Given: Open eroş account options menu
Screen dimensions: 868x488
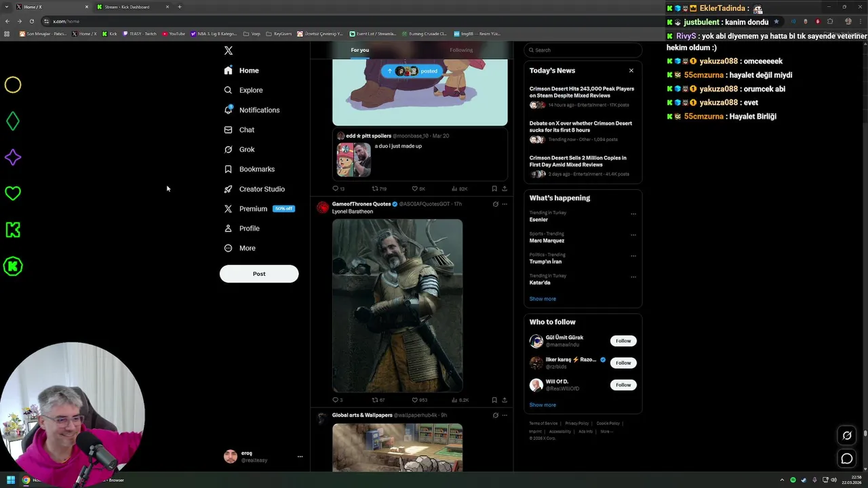Looking at the screenshot, I should (x=300, y=457).
